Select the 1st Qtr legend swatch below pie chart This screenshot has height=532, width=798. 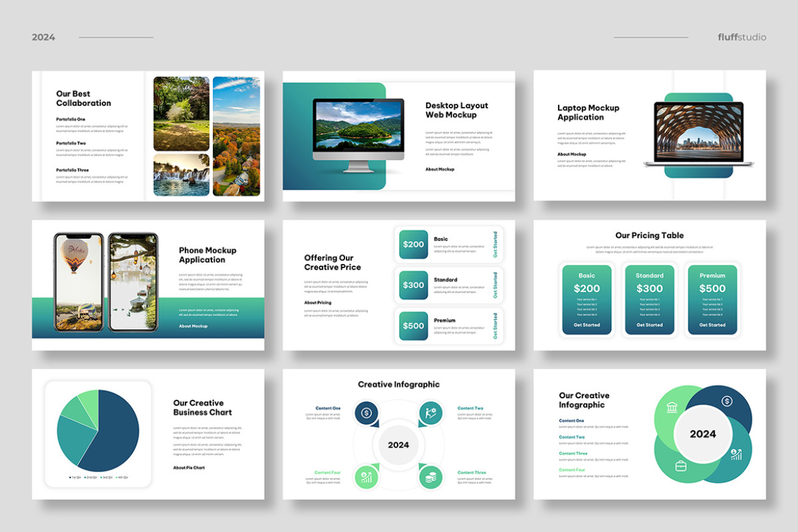(69, 476)
